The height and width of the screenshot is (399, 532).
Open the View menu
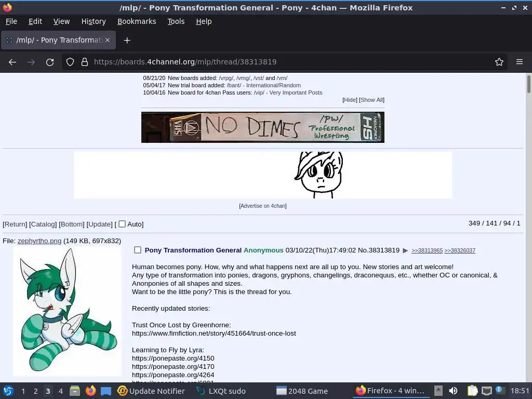click(x=61, y=21)
